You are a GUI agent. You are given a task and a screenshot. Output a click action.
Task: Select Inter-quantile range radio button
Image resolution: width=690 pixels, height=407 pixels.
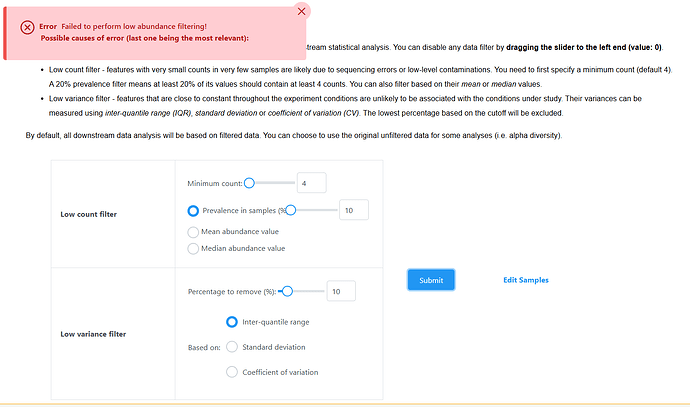point(232,322)
